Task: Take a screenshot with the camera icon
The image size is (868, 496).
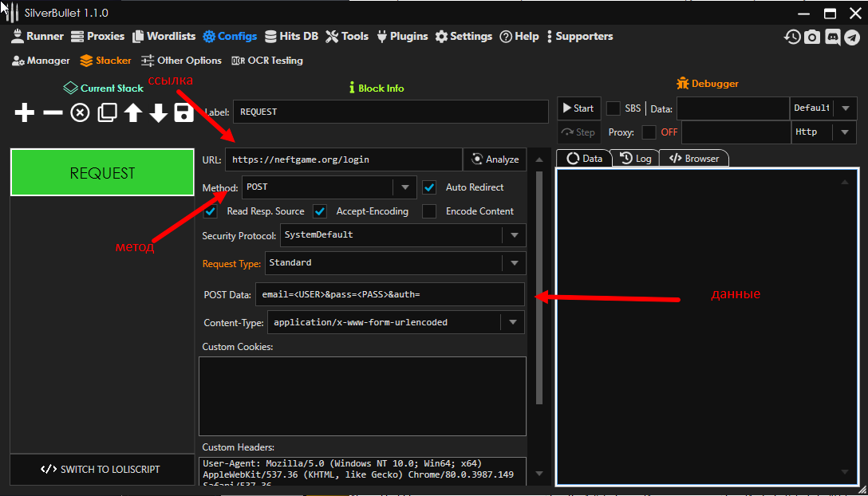Action: (x=812, y=37)
